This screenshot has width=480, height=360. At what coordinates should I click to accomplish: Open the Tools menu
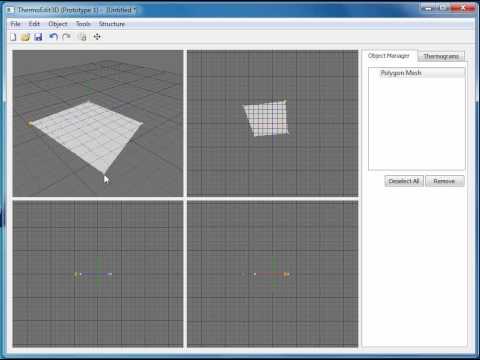(83, 24)
